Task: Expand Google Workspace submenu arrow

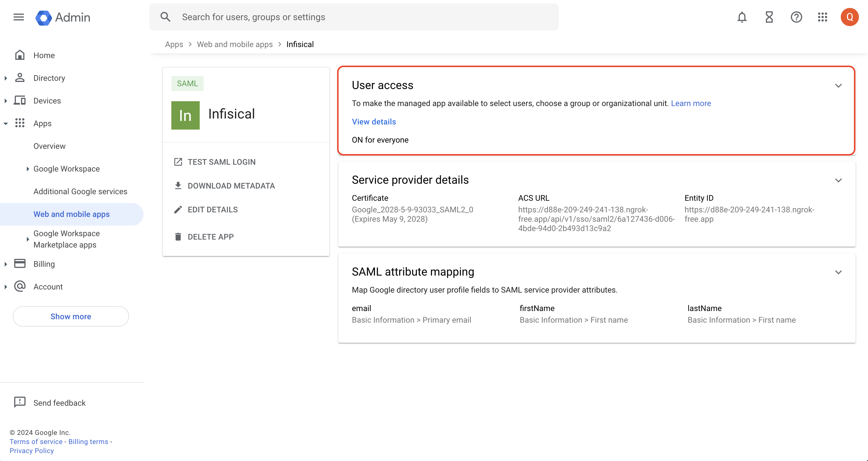Action: tap(28, 169)
